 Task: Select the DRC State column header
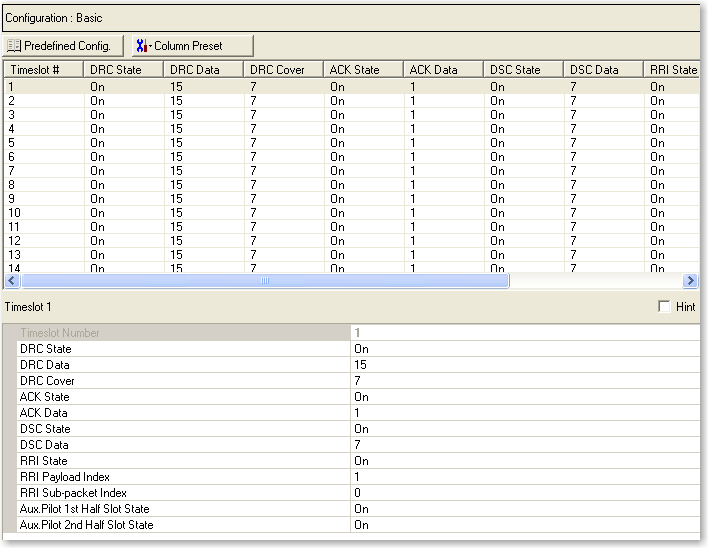coord(124,70)
